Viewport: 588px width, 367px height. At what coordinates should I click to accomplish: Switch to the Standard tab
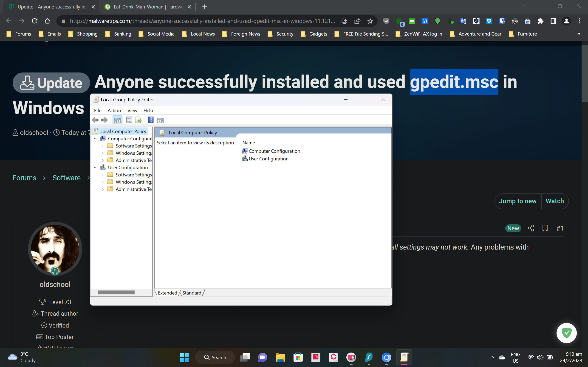pyautogui.click(x=192, y=293)
